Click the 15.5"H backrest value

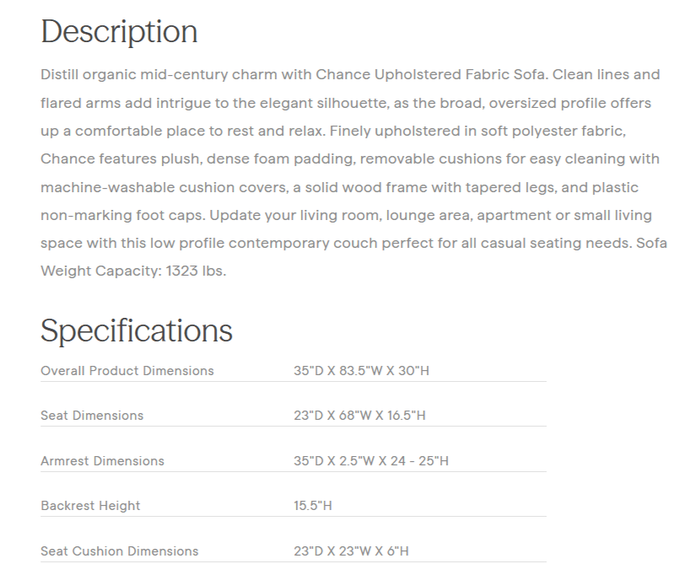pos(312,506)
